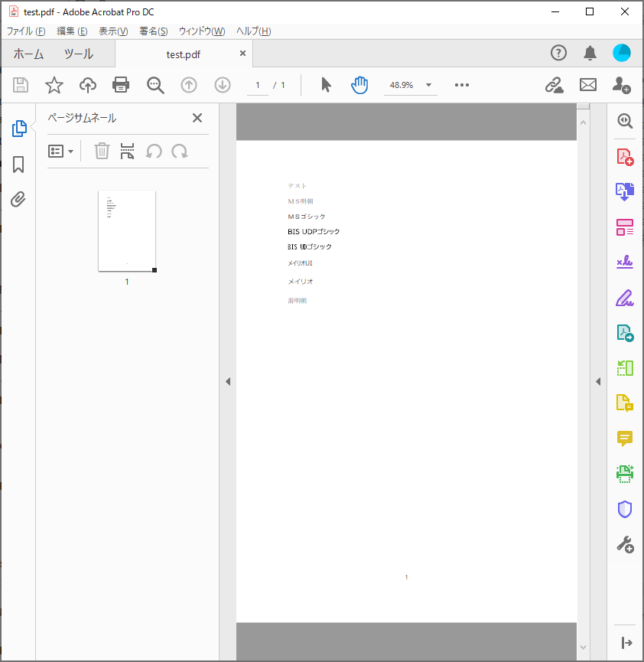Image resolution: width=644 pixels, height=662 pixels.
Task: Delete selected page with trash icon
Action: coord(102,151)
